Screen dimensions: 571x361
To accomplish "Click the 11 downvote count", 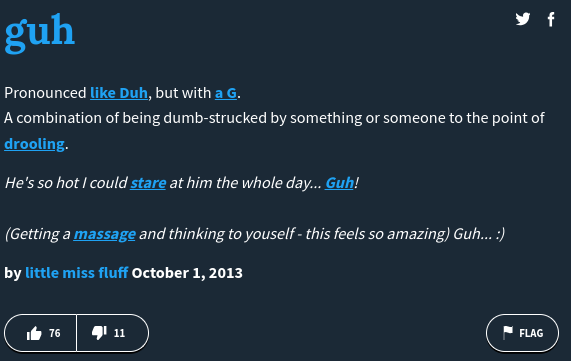I will pyautogui.click(x=119, y=333).
